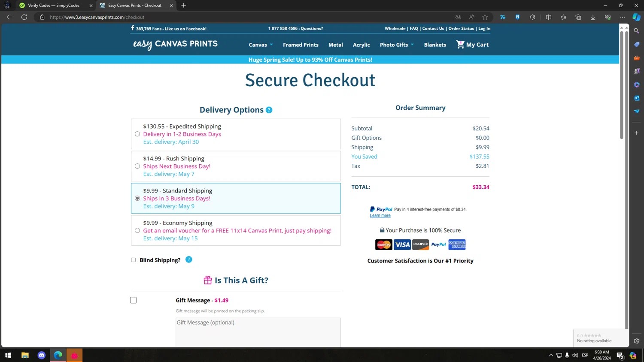Viewport: 644px width, 362px height.
Task: Click the Facebook icon in the header
Action: pos(133,28)
